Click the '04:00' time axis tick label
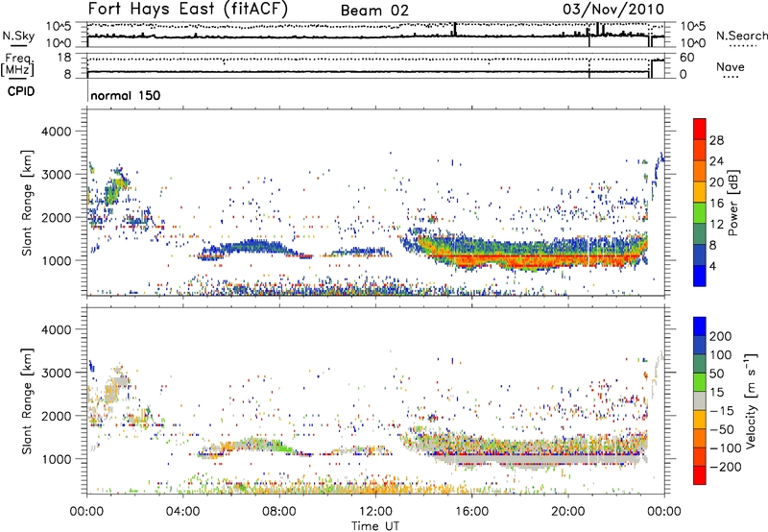 click(182, 512)
